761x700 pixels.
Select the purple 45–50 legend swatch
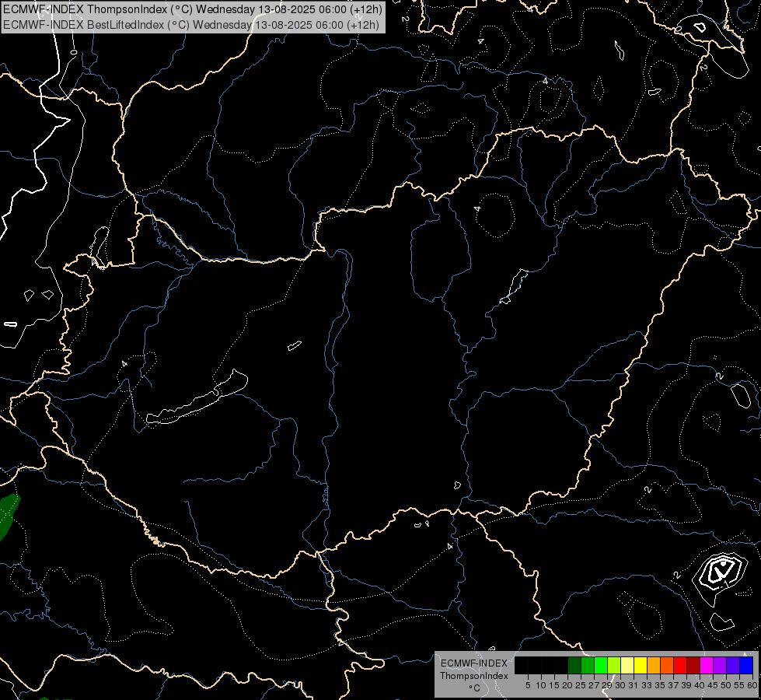pyautogui.click(x=719, y=665)
